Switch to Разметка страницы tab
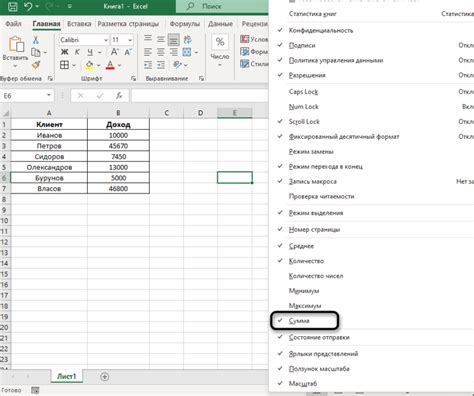Image resolution: width=474 pixels, height=396 pixels. point(128,24)
